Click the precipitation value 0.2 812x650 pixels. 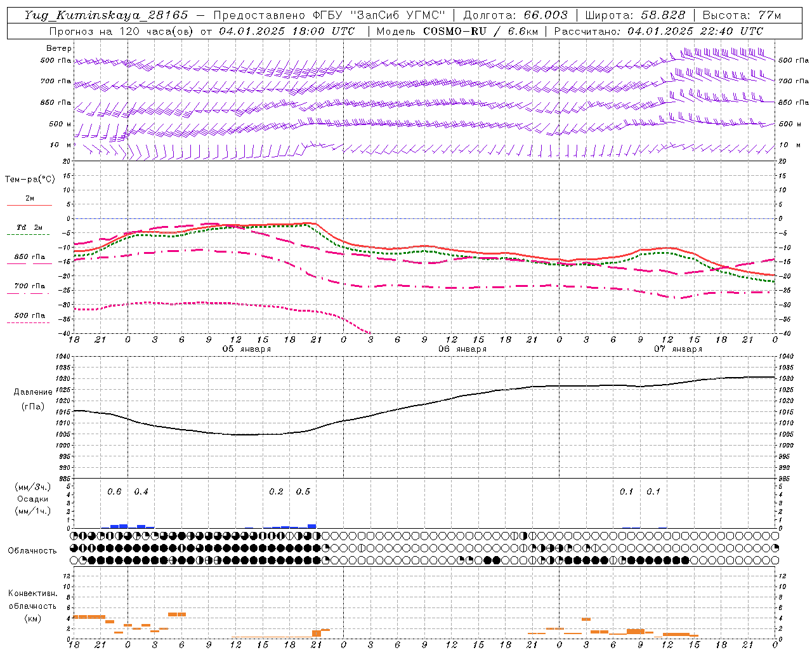[276, 491]
